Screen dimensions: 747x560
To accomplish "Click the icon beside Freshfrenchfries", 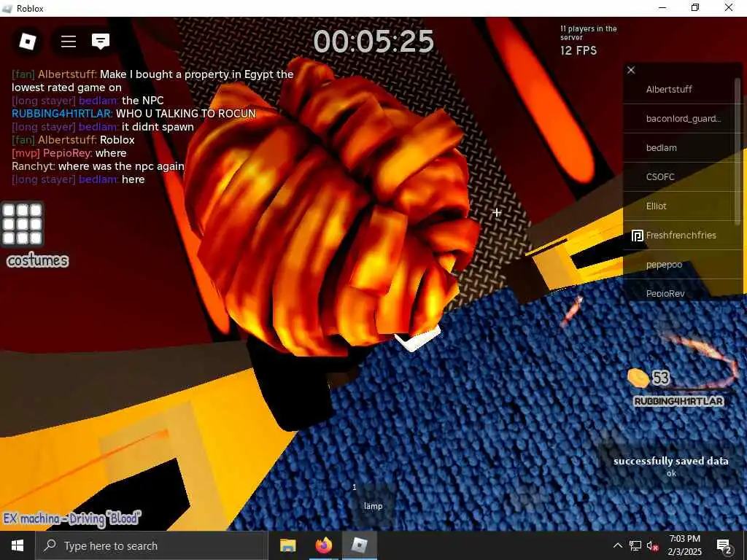I will click(638, 236).
